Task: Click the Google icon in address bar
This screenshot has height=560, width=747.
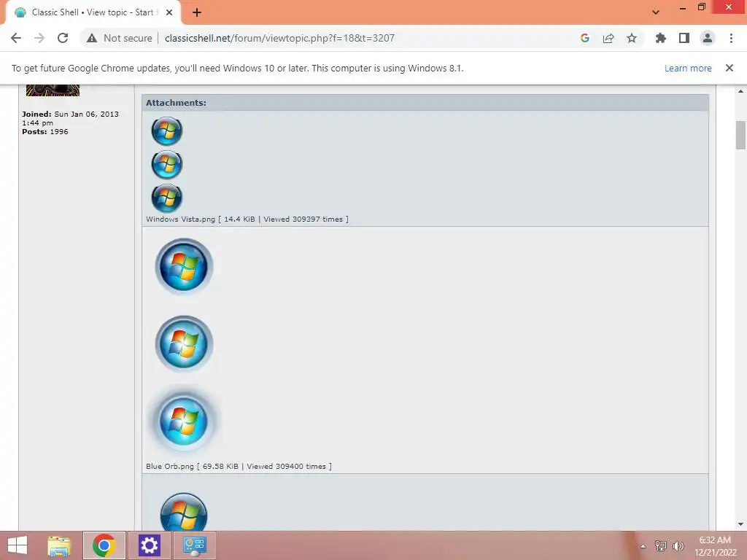Action: pos(585,38)
